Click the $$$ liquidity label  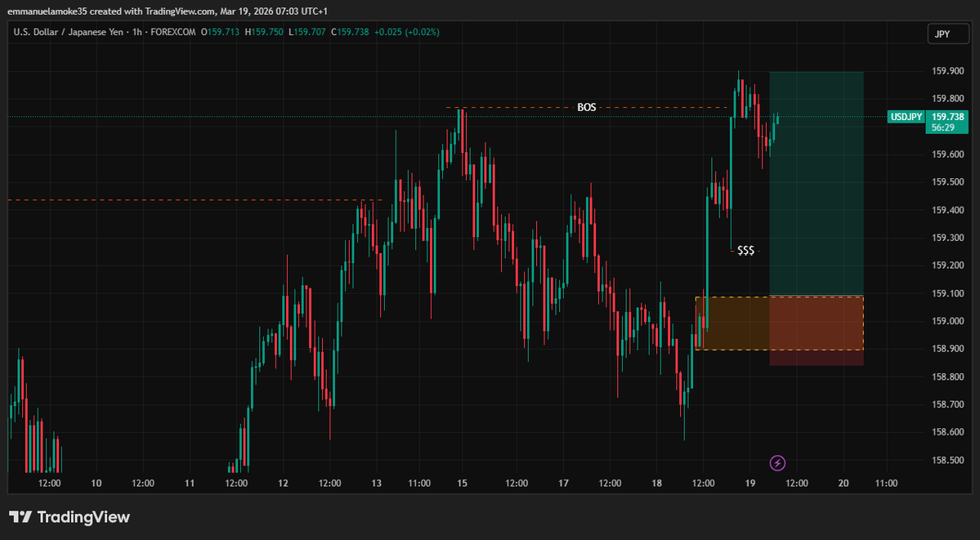click(x=745, y=251)
